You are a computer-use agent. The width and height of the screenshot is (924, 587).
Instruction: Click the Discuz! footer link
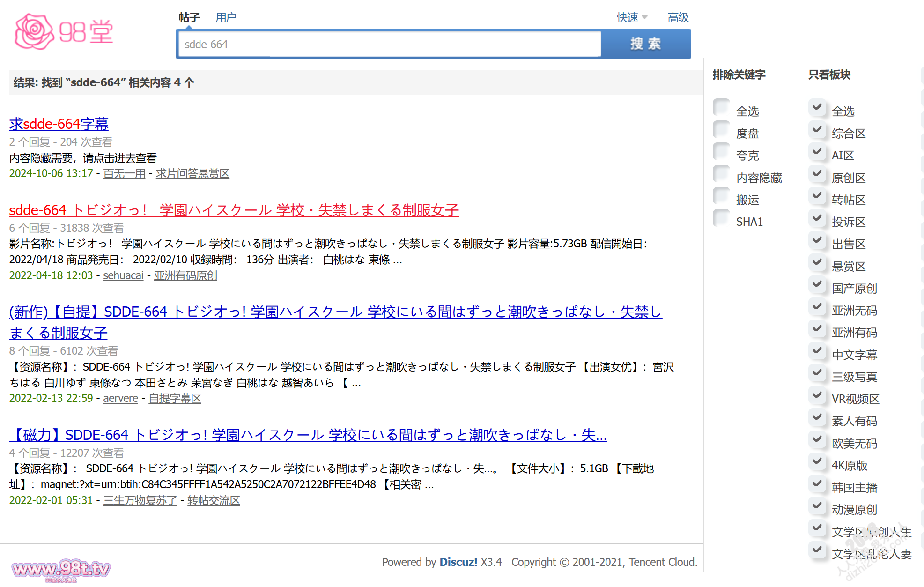coord(458,562)
